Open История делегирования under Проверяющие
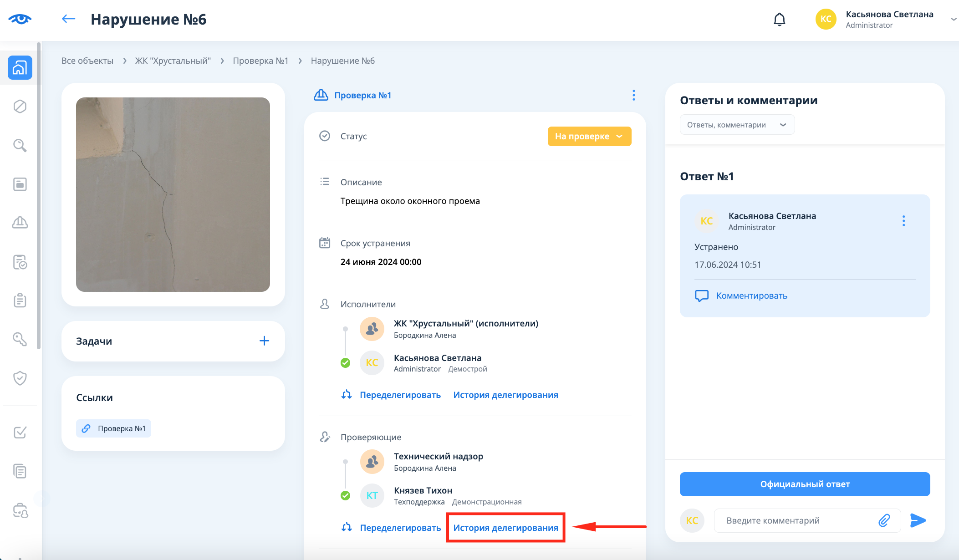Viewport: 959px width, 560px height. click(x=505, y=528)
